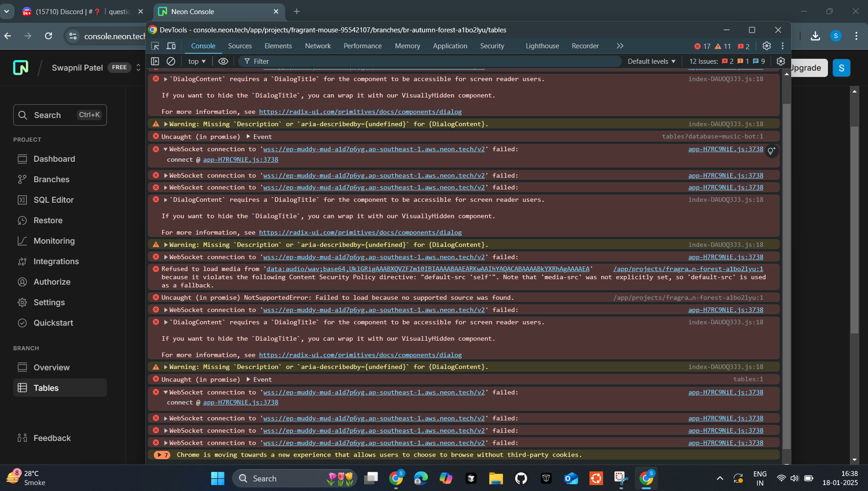Select the inspect element picker icon
The width and height of the screenshot is (868, 491).
click(155, 46)
